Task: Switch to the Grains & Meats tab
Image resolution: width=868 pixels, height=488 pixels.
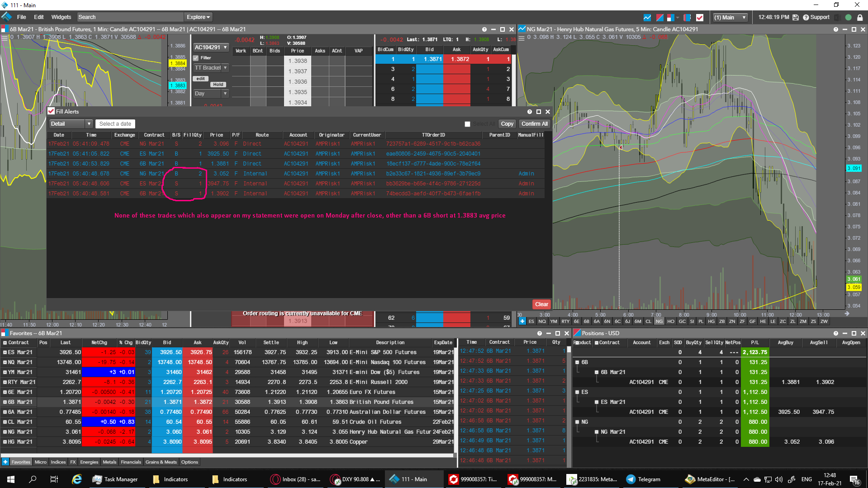Action: point(161,462)
